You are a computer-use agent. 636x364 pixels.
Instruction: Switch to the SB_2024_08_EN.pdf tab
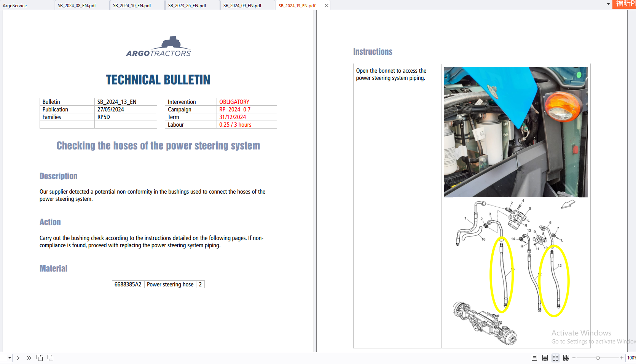pos(76,5)
